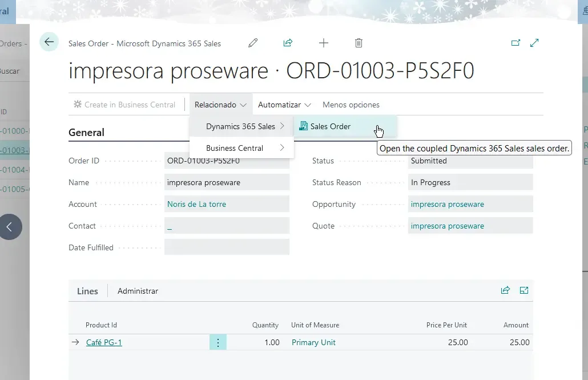Open the Automatizar dropdown menu
Image resolution: width=588 pixels, height=380 pixels.
(284, 105)
